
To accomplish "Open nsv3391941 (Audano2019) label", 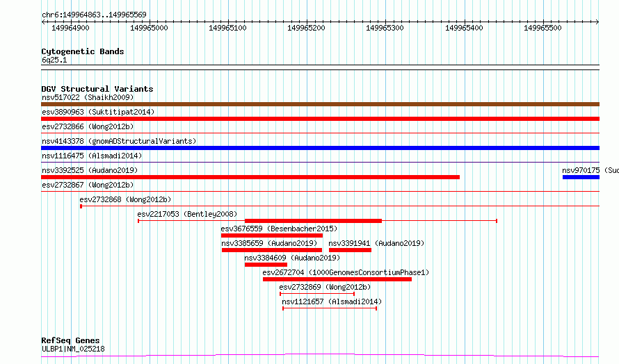I will tap(376, 243).
